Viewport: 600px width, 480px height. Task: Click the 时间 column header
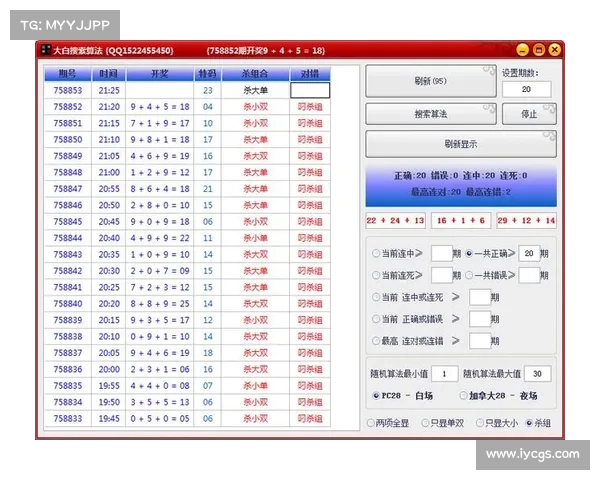point(109,73)
